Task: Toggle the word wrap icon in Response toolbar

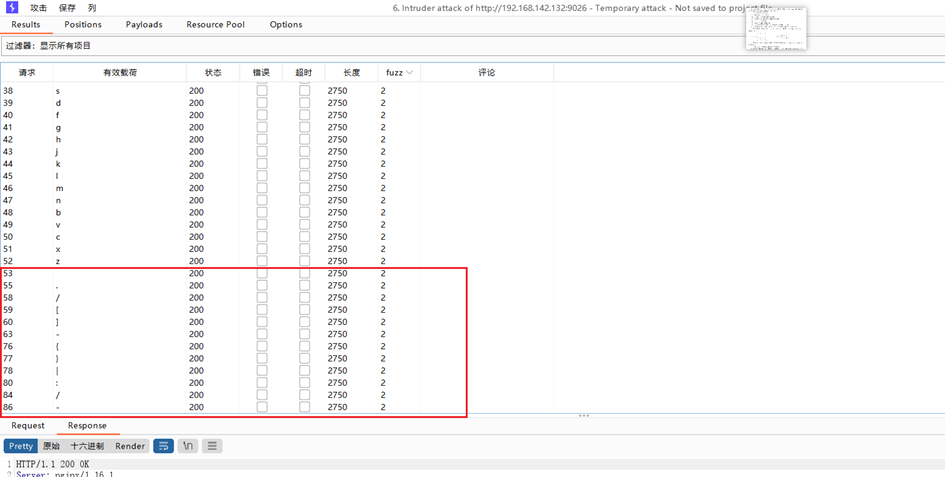Action: tap(163, 446)
